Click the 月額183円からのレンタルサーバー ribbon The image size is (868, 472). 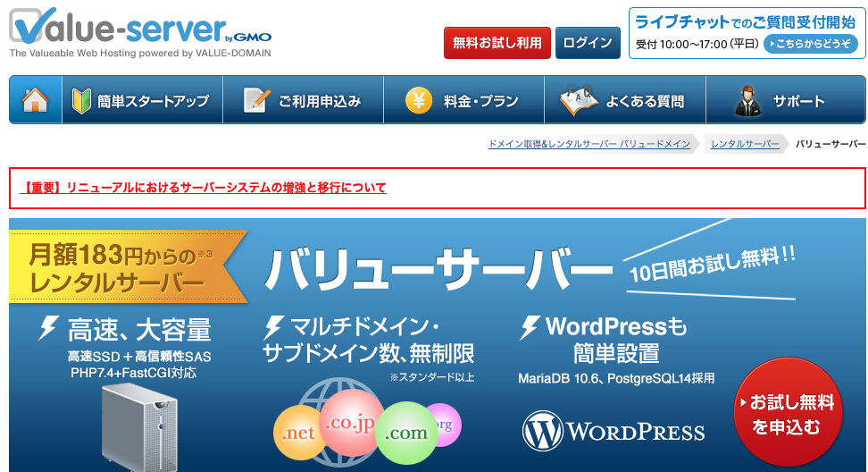(129, 268)
